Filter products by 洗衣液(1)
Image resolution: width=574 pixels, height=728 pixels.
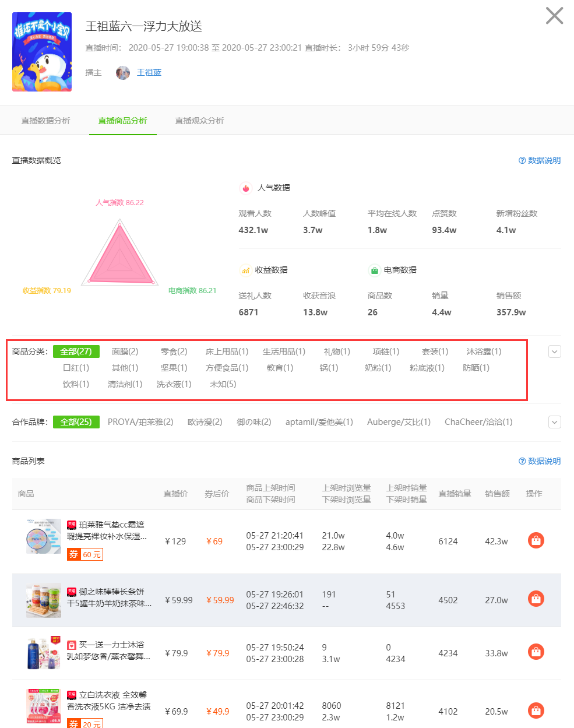174,384
